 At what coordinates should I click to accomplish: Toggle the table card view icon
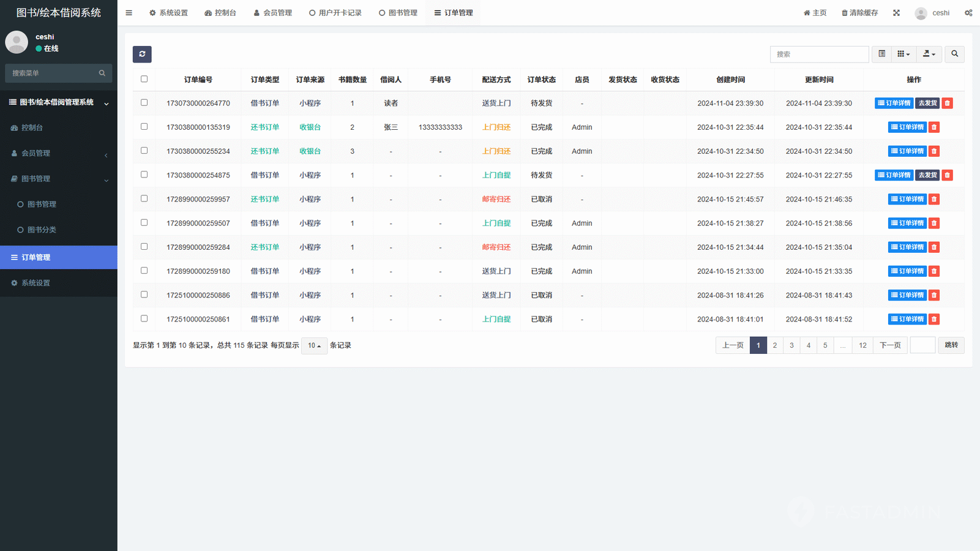[x=881, y=54]
